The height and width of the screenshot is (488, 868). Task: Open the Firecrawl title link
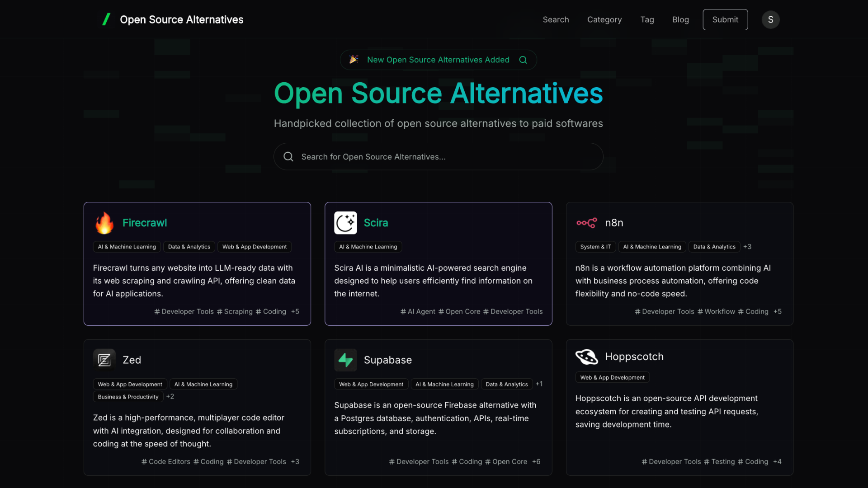click(x=145, y=223)
